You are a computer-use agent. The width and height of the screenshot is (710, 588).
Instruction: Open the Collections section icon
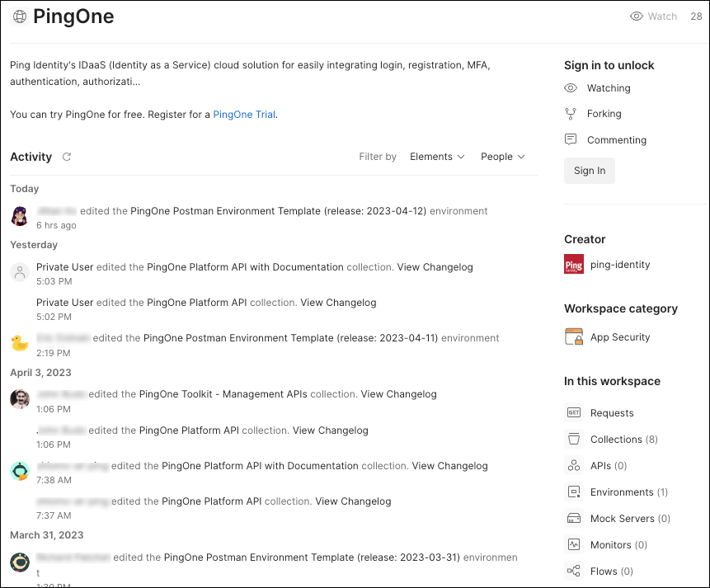tap(574, 439)
